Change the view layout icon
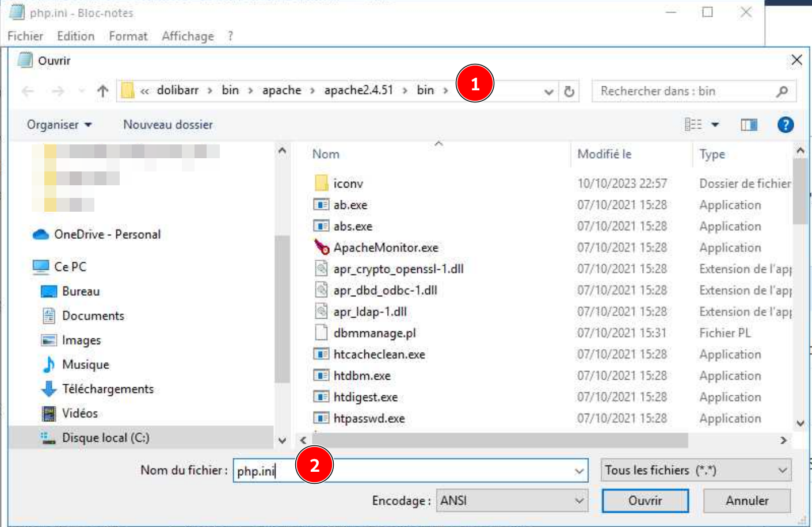The width and height of the screenshot is (812, 527). (693, 125)
